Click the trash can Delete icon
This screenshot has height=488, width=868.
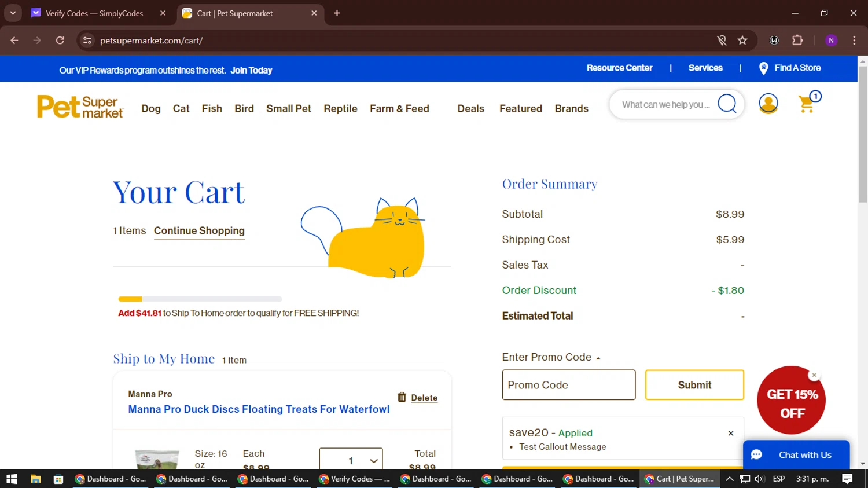pyautogui.click(x=402, y=397)
